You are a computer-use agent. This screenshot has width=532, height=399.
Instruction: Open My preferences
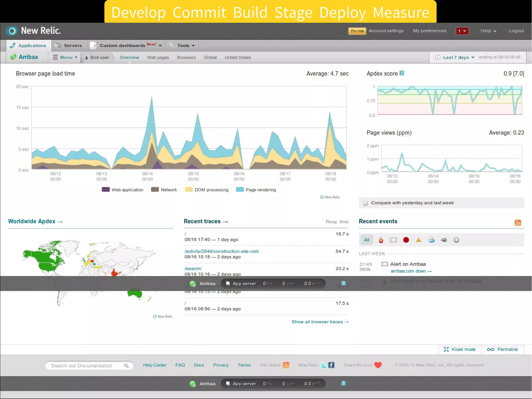tap(430, 31)
